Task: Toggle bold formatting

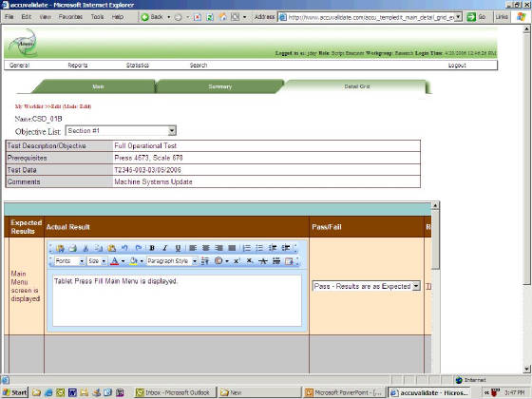Action: click(152, 248)
